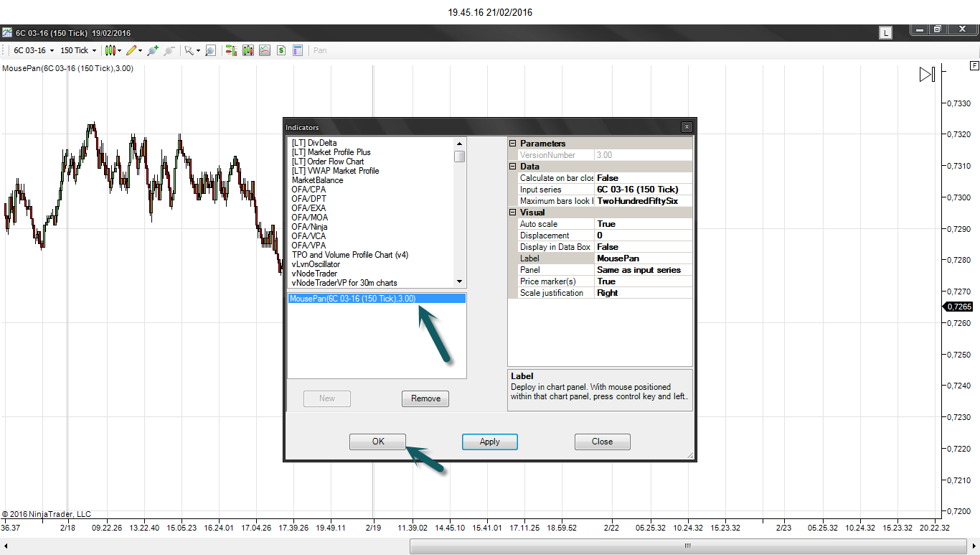Image resolution: width=980 pixels, height=555 pixels.
Task: Select the pencil drawing tools icon
Action: tap(131, 50)
